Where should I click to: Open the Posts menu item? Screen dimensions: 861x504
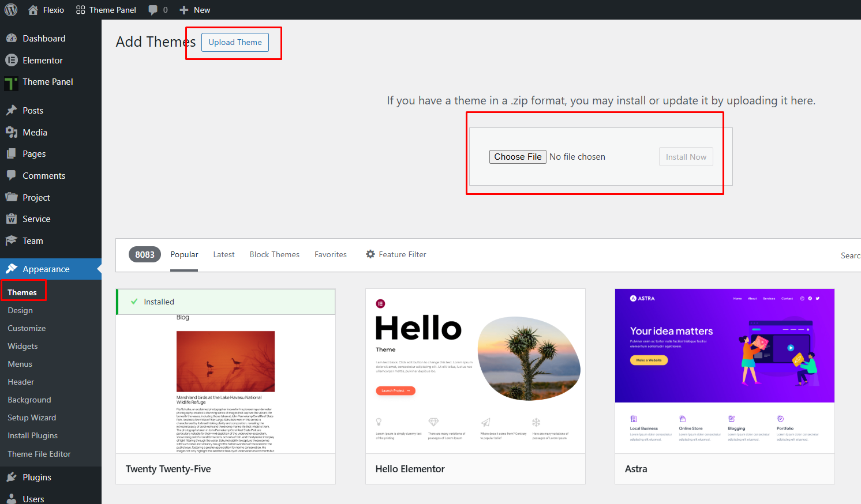pyautogui.click(x=33, y=111)
